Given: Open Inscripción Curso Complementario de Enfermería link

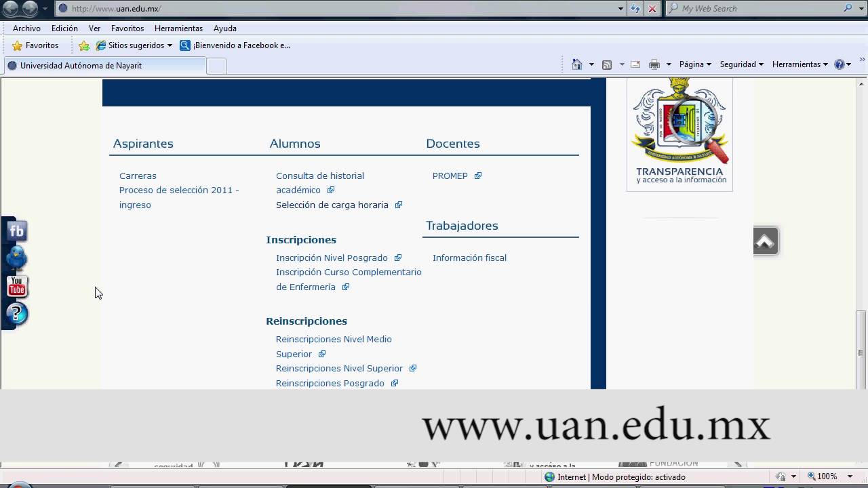Looking at the screenshot, I should [349, 279].
